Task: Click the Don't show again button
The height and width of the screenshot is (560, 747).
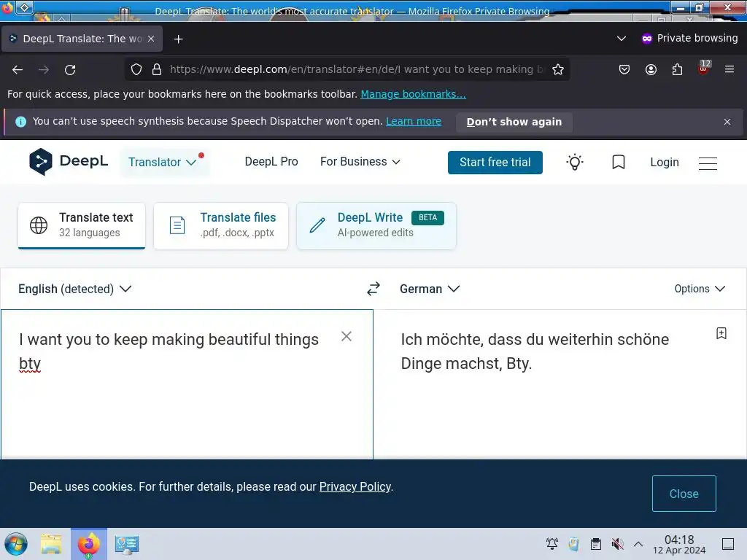Action: tap(514, 122)
